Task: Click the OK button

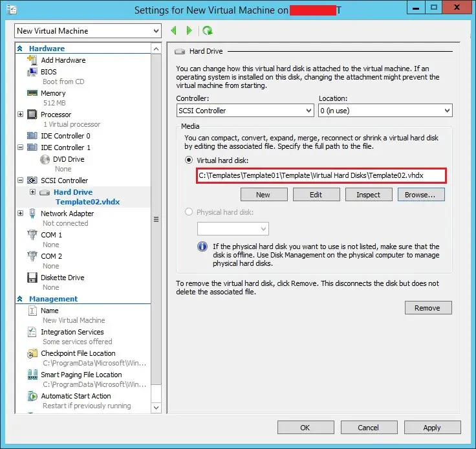Action: (306, 428)
